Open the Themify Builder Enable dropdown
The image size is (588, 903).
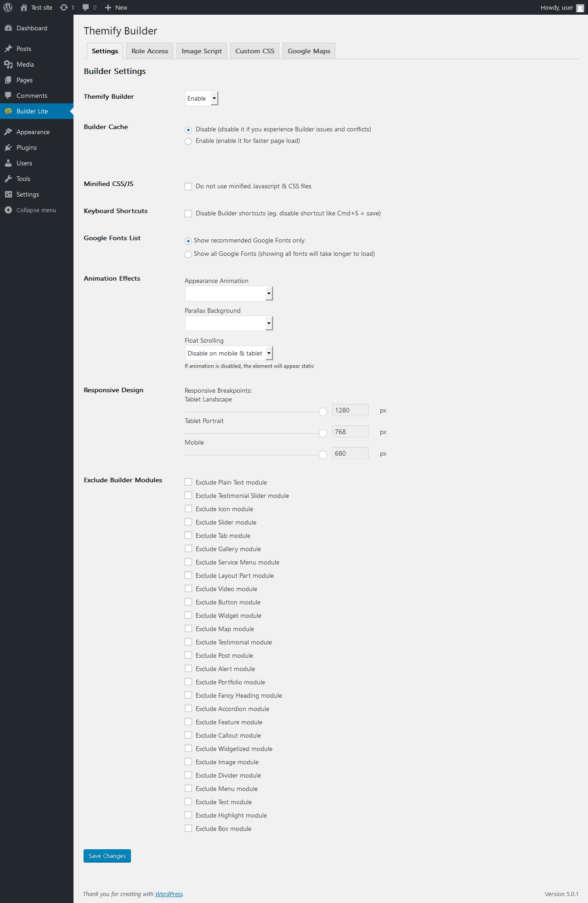point(202,98)
